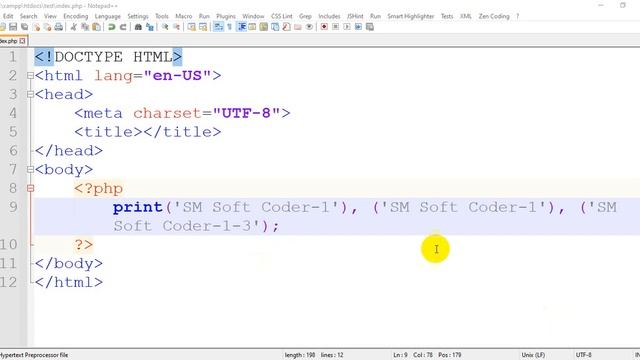This screenshot has height=360, width=640.
Task: Open the CSS Lint menu
Action: tap(282, 16)
